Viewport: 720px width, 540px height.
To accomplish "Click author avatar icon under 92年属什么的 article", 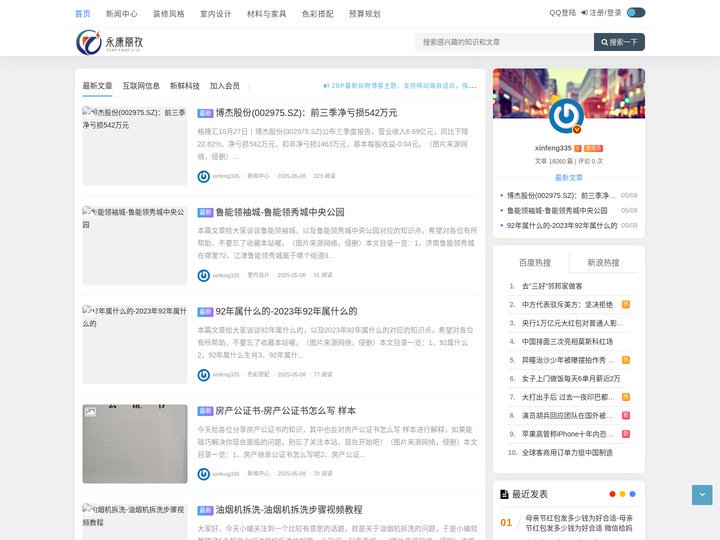I will 203,375.
